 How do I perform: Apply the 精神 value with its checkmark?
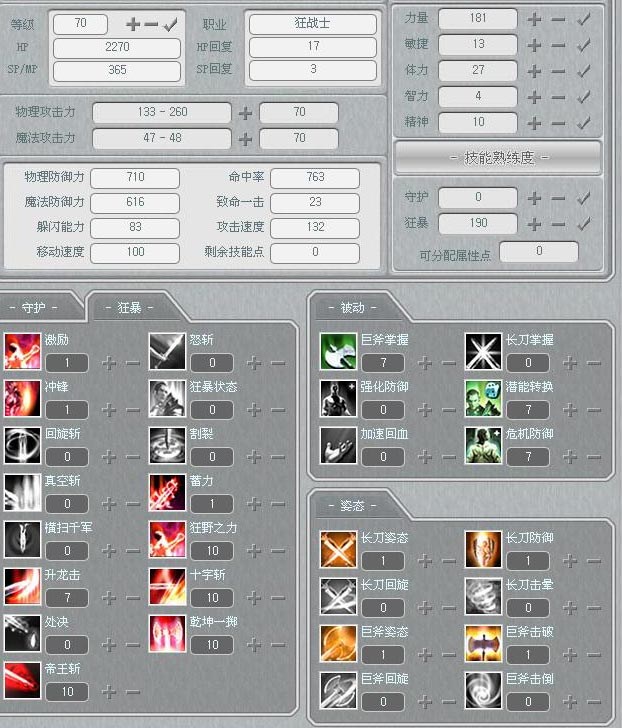click(583, 123)
